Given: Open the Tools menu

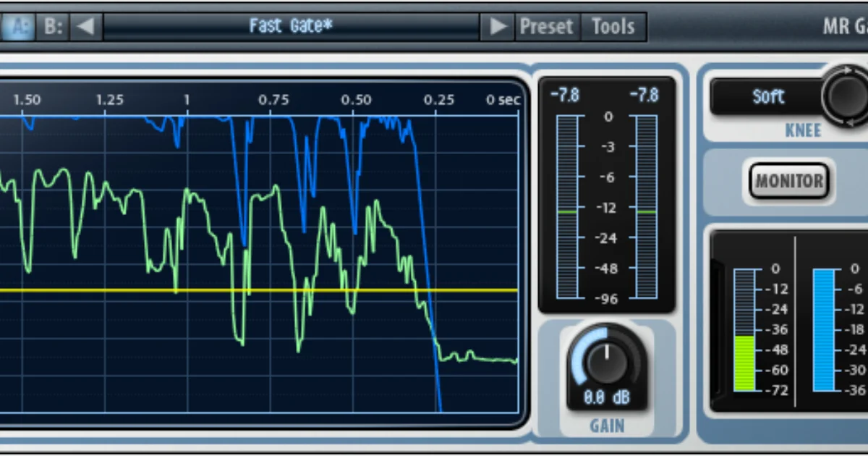Looking at the screenshot, I should pos(613,27).
